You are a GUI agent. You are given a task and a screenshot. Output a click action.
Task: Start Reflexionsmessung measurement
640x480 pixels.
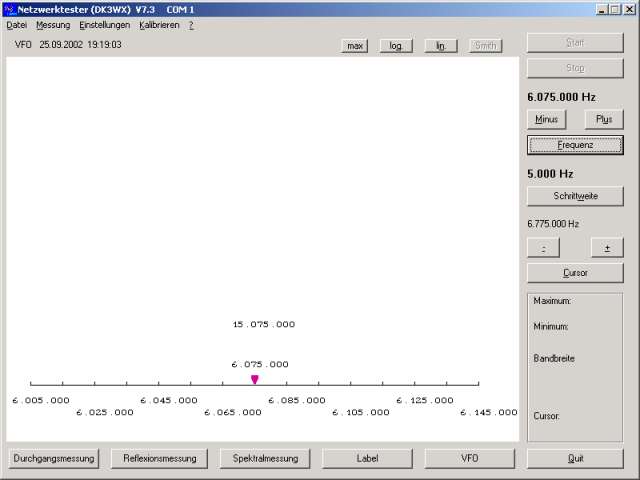pos(160,458)
